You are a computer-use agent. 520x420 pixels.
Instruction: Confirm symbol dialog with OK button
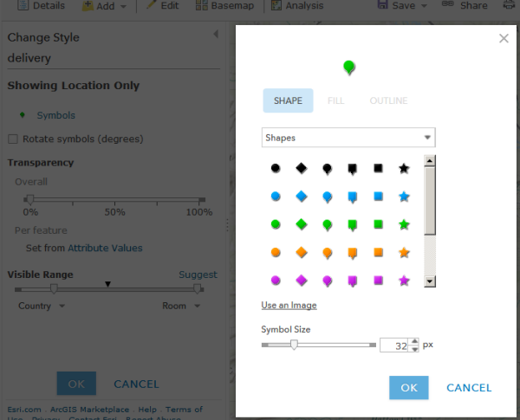[408, 387]
